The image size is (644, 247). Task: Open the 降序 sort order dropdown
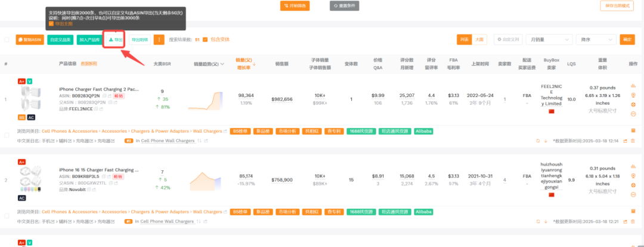[x=596, y=40]
